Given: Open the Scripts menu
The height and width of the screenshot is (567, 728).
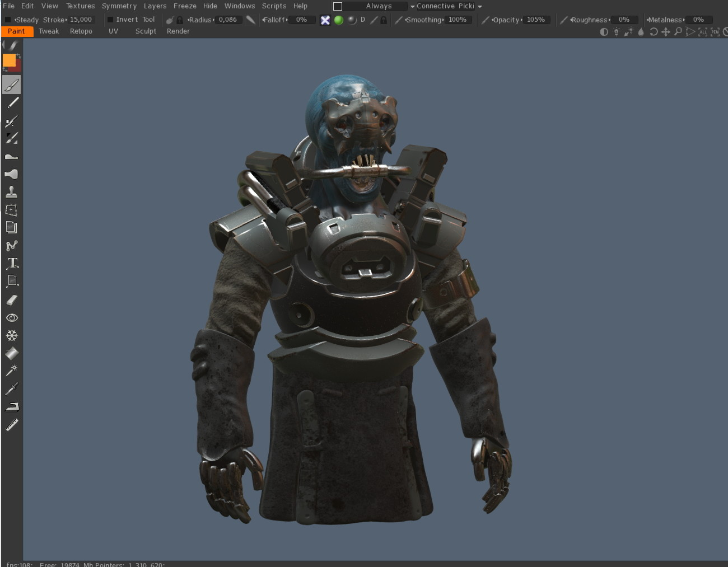Looking at the screenshot, I should coord(274,6).
